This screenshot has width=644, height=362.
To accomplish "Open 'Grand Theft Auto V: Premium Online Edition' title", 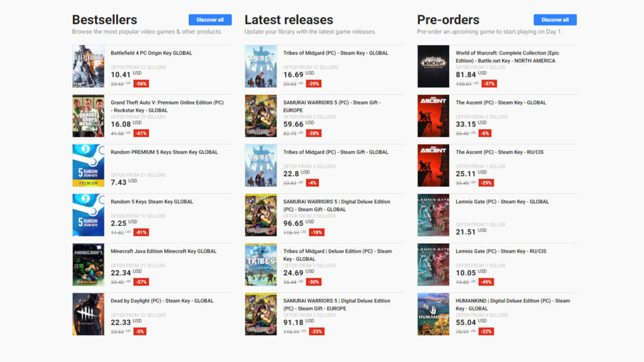I will coord(167,106).
